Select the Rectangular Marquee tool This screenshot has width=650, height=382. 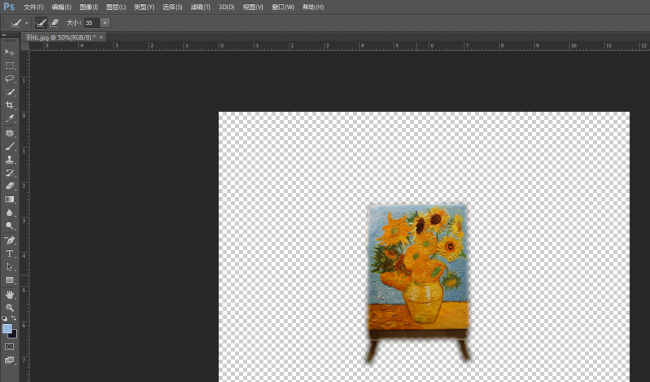click(x=10, y=65)
